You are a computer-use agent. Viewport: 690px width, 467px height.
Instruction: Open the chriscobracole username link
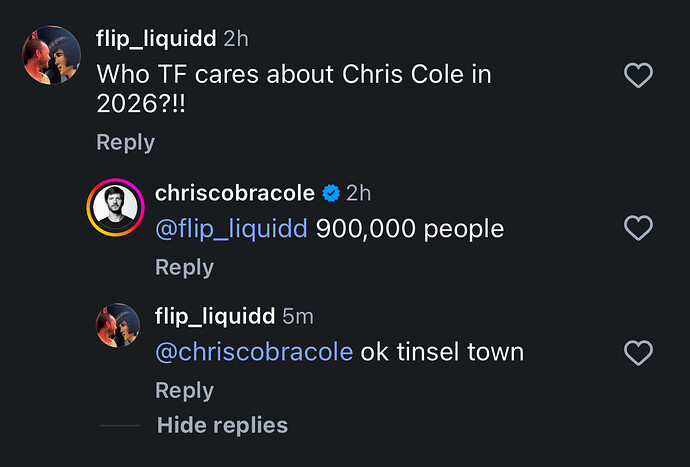click(x=235, y=193)
